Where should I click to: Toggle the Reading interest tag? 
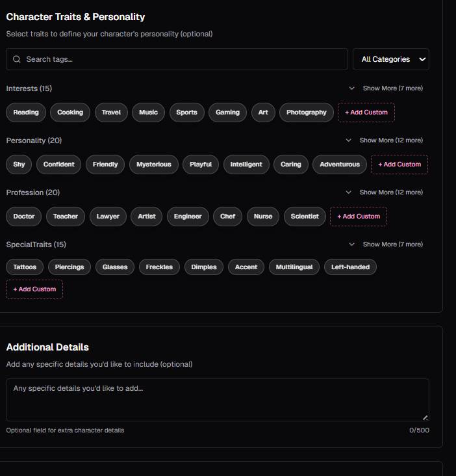click(x=26, y=112)
